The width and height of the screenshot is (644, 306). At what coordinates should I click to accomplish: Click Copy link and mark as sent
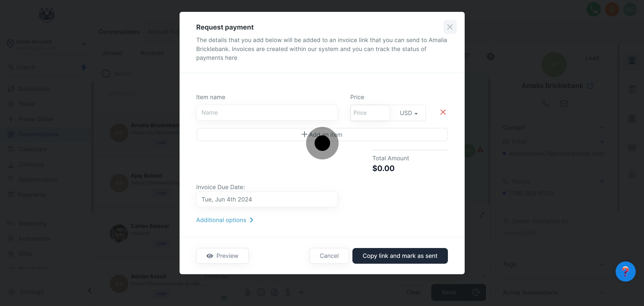tap(400, 256)
